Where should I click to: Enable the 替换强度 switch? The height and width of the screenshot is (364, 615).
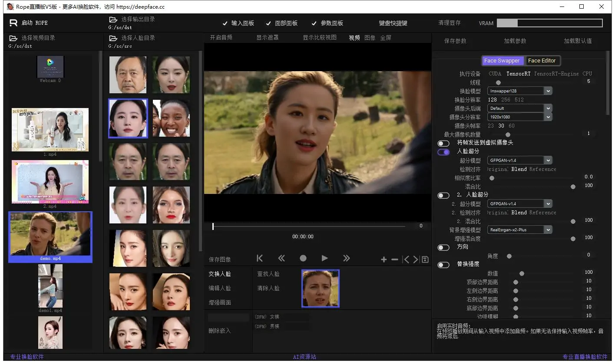[x=443, y=265]
